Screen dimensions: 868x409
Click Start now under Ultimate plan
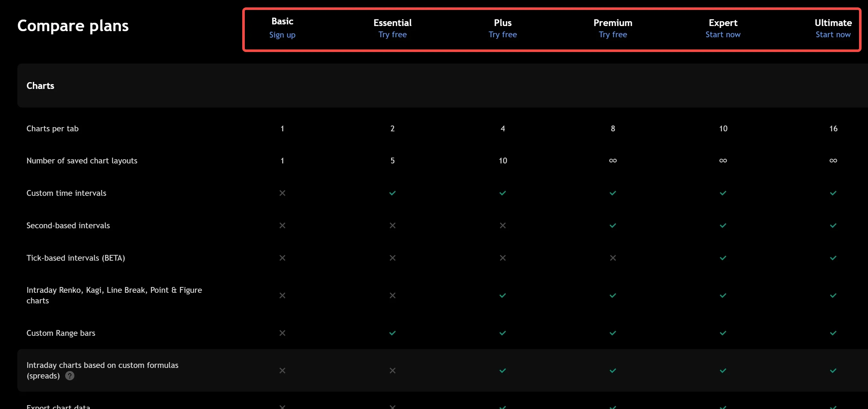(x=833, y=35)
